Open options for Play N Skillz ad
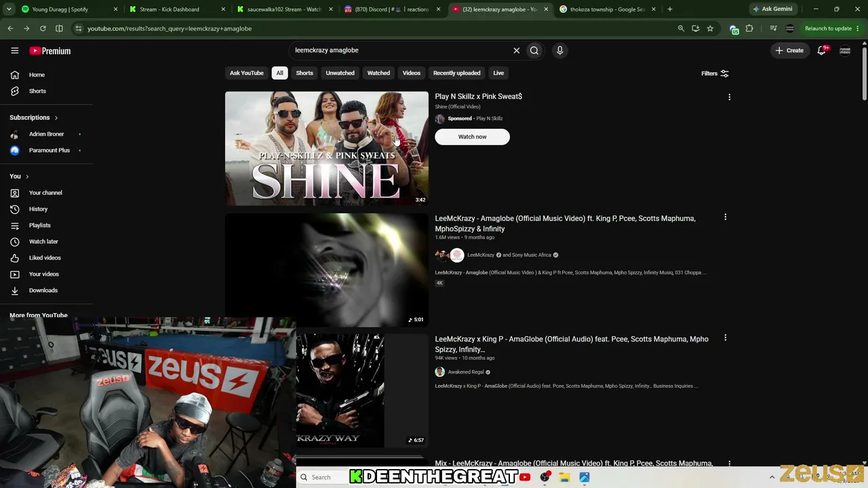 pyautogui.click(x=729, y=98)
